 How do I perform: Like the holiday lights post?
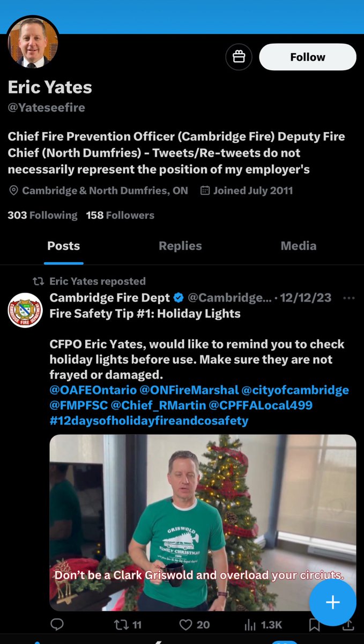(194, 625)
